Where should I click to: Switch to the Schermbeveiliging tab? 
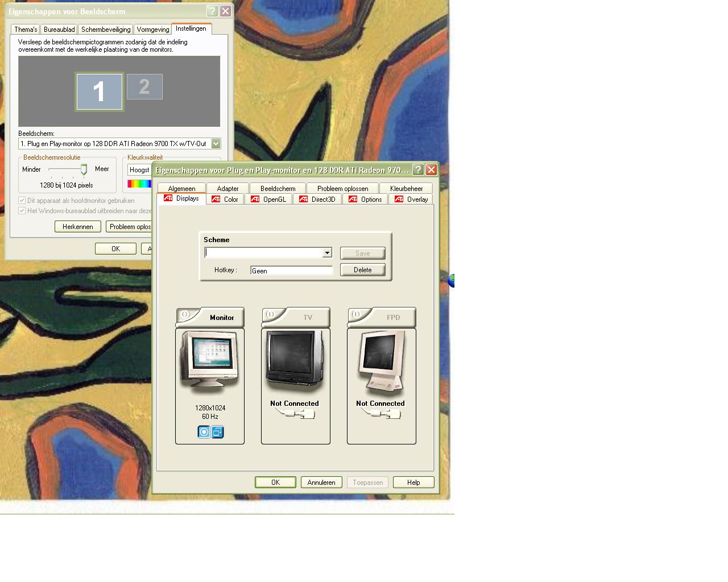(x=106, y=30)
